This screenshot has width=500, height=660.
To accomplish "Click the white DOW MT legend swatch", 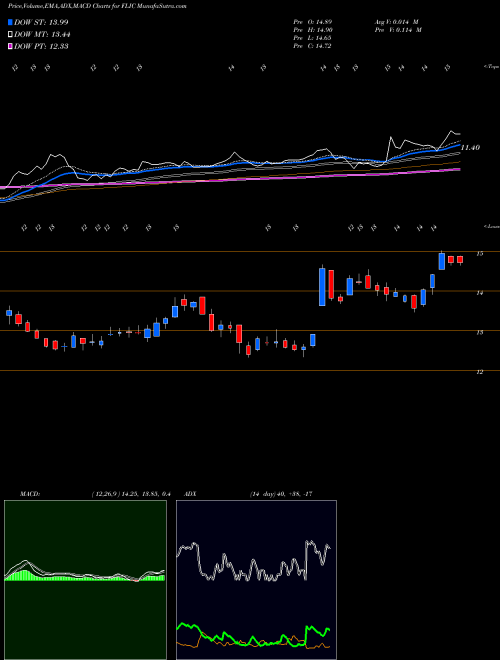I will coord(10,35).
